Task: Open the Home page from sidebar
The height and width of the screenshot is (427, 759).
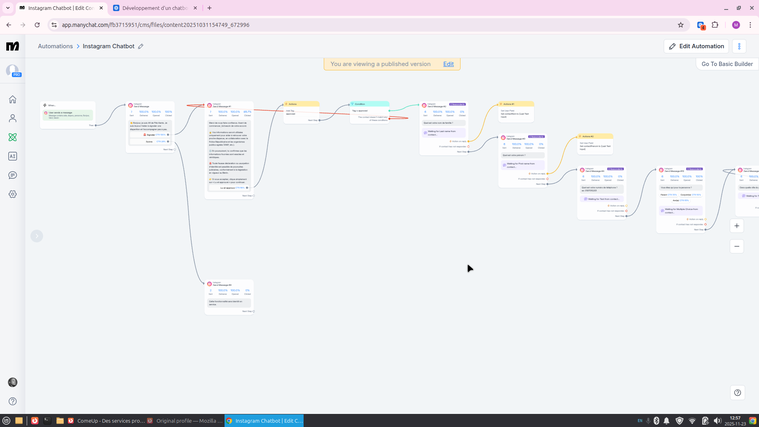Action: [12, 100]
